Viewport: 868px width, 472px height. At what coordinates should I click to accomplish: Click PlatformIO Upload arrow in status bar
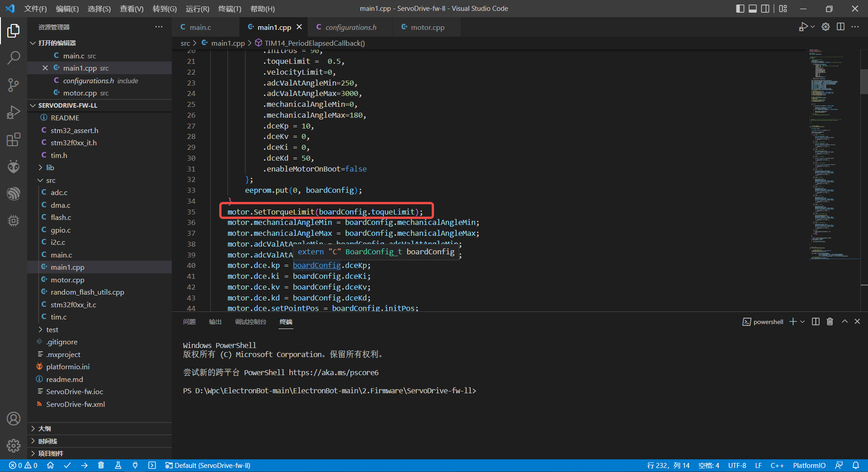pyautogui.click(x=84, y=465)
